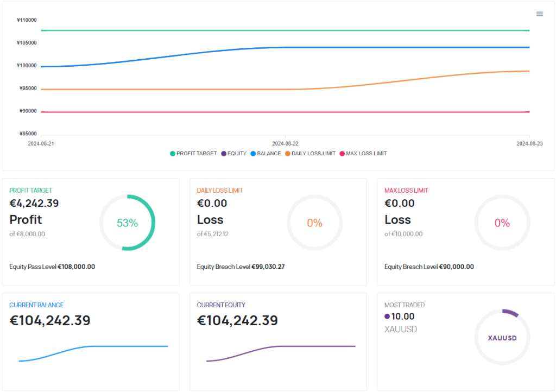The width and height of the screenshot is (556, 392).
Task: Click the CURRENT EQUITY heading
Action: pyautogui.click(x=221, y=305)
